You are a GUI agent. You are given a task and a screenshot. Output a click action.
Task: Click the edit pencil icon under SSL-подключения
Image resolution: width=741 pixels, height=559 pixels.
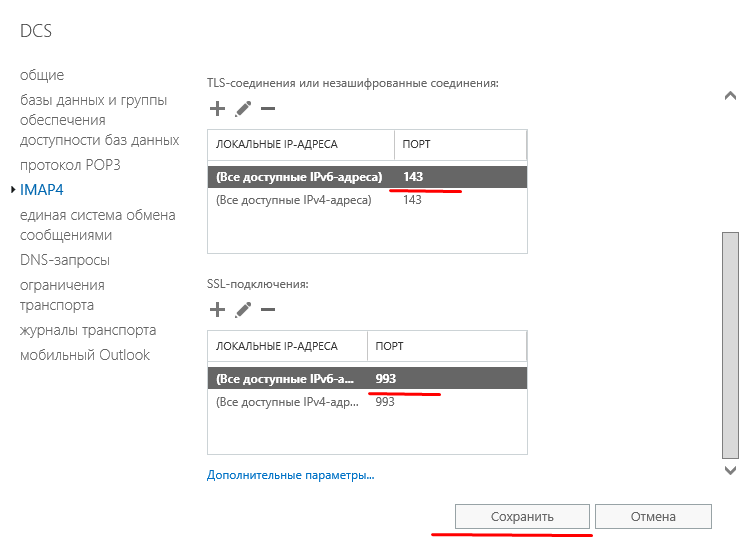click(242, 310)
